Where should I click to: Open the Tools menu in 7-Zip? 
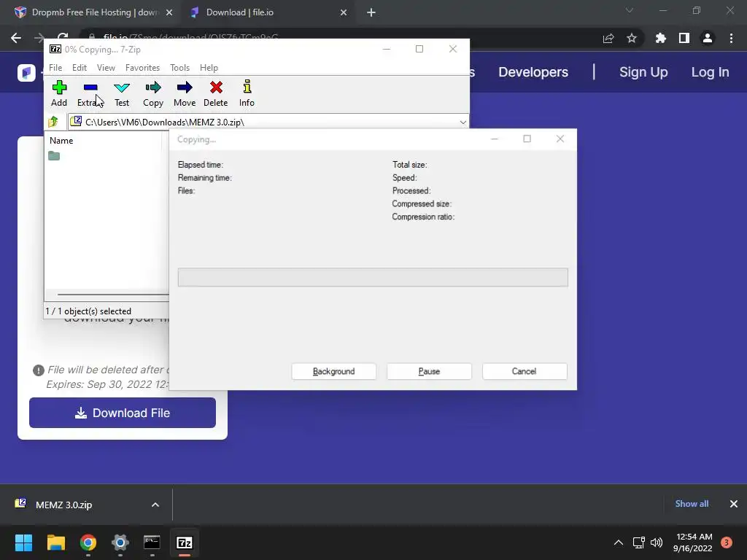179,68
